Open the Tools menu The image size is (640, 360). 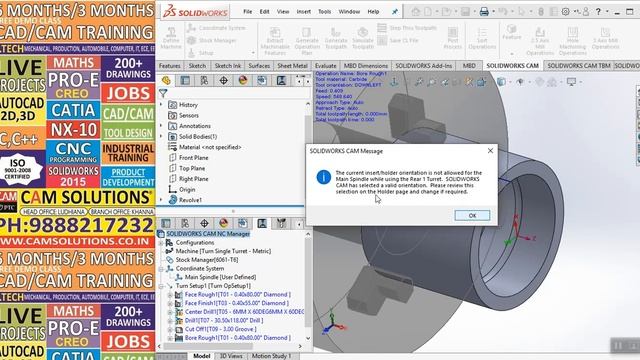pos(324,11)
